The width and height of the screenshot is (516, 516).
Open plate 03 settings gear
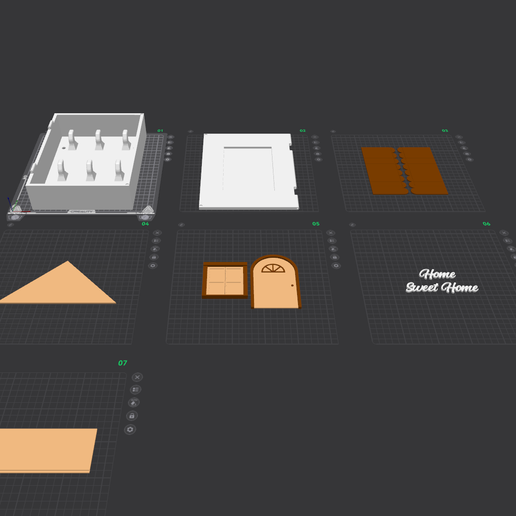470,159
